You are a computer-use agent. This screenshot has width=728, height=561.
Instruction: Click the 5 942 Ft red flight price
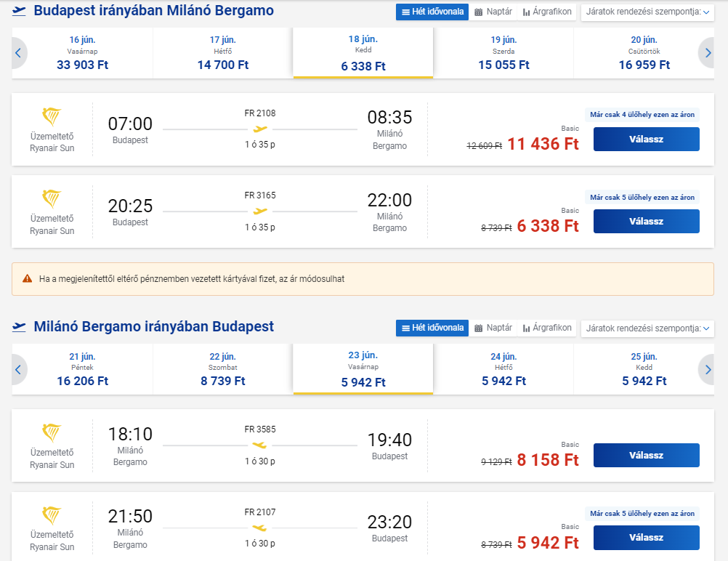tap(548, 542)
